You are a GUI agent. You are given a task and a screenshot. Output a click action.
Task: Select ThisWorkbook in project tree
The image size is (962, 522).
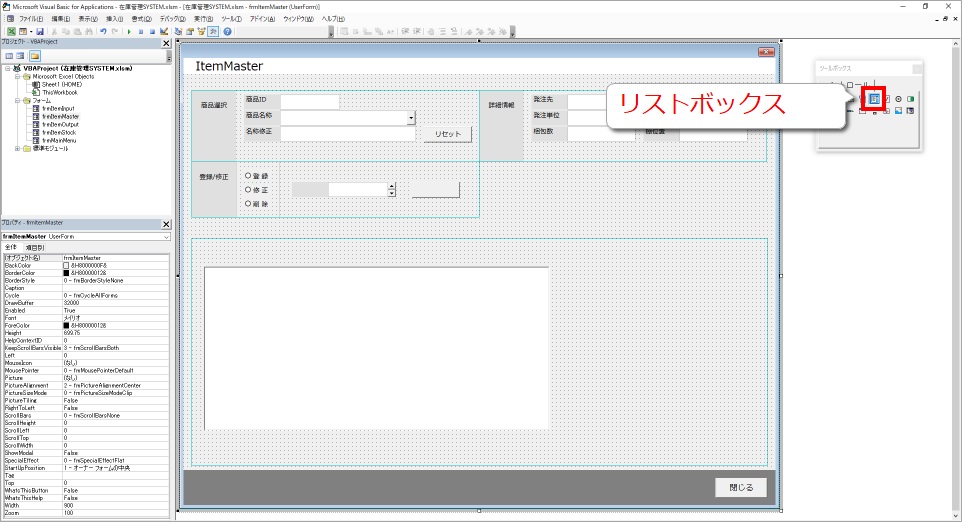(60, 93)
